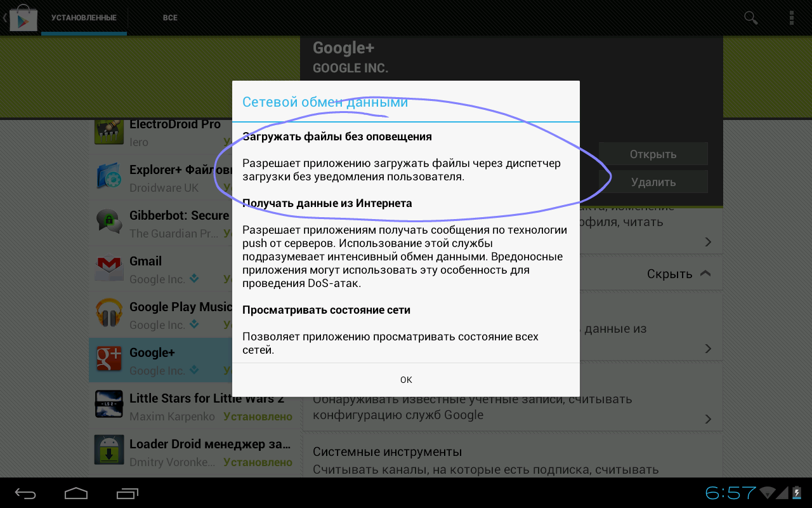
Task: Tap the Открыть button
Action: click(x=653, y=154)
